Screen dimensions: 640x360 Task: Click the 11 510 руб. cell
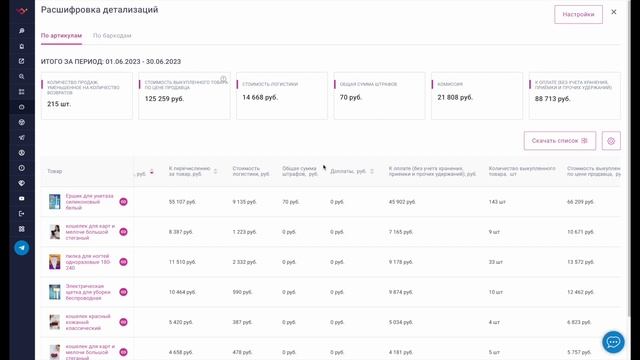pyautogui.click(x=182, y=262)
